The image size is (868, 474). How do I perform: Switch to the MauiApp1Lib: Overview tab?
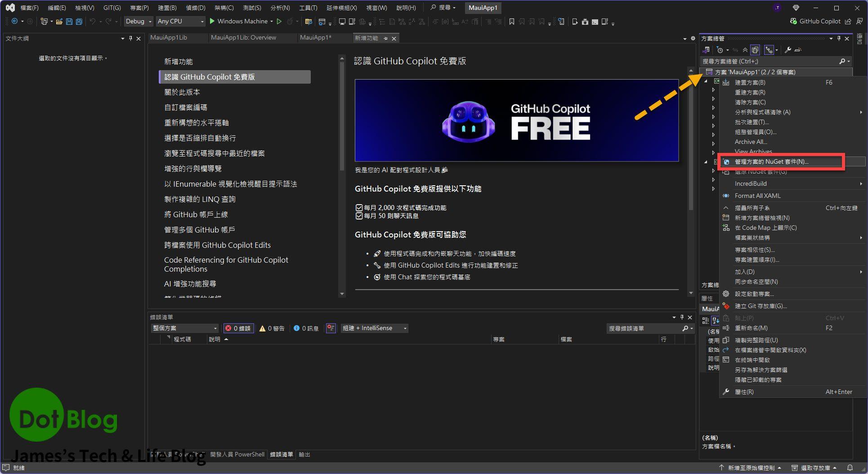click(x=243, y=38)
